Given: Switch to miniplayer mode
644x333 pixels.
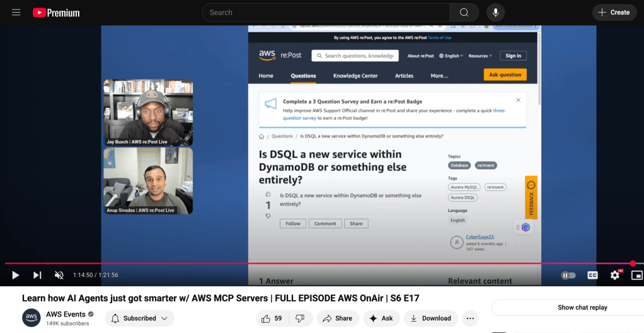Looking at the screenshot, I should coord(636,275).
